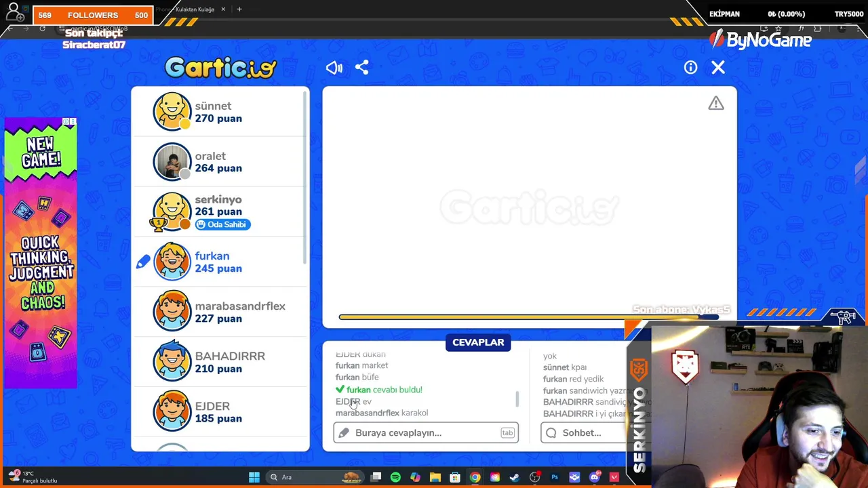
Task: Click the tab key hint in answer field
Action: click(507, 432)
